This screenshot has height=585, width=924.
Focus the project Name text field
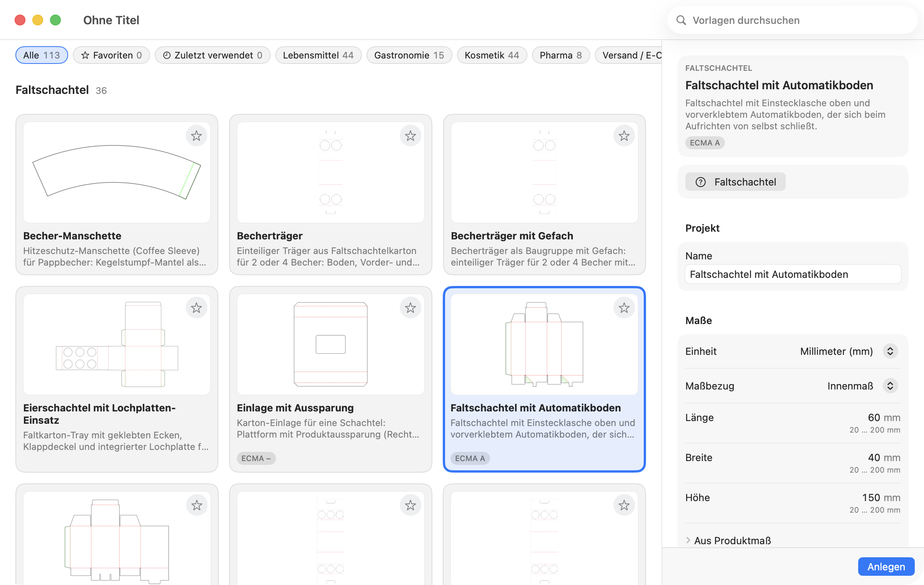tap(793, 274)
